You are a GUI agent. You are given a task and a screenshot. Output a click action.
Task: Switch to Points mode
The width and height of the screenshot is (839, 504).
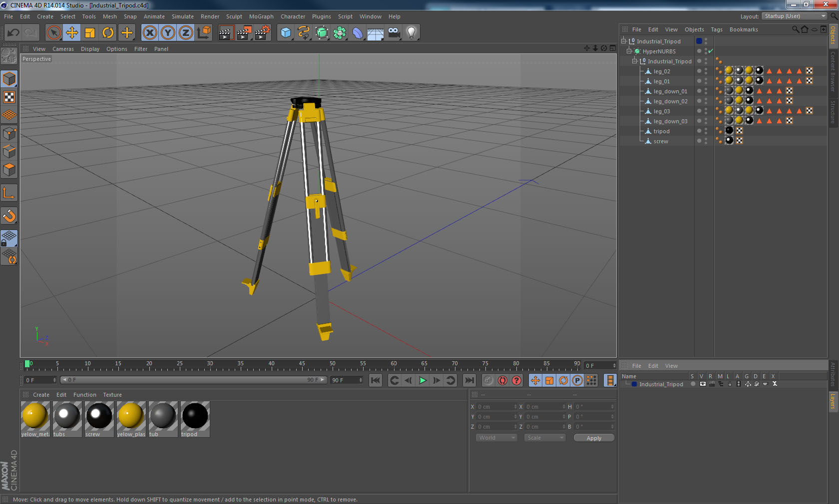9,134
